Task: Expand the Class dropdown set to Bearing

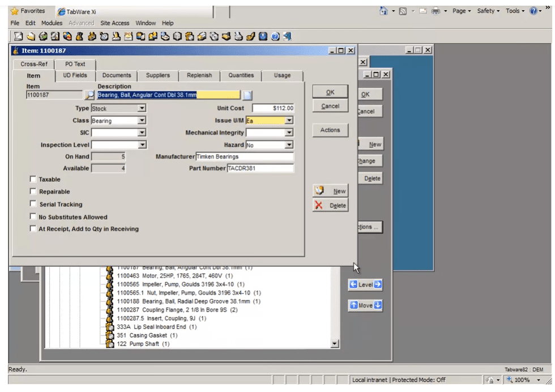Action: pyautogui.click(x=142, y=121)
